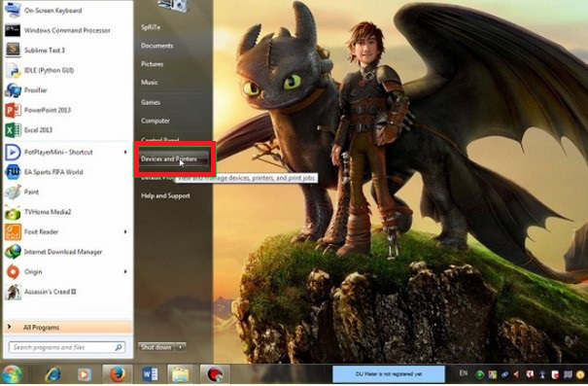588x386 pixels.
Task: Open Documents from Start menu
Action: click(157, 46)
